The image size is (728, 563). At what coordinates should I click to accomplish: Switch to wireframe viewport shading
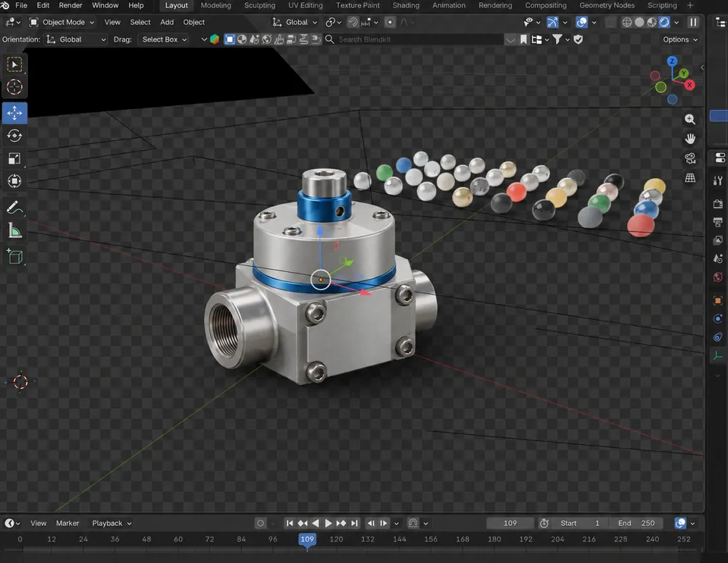(627, 22)
